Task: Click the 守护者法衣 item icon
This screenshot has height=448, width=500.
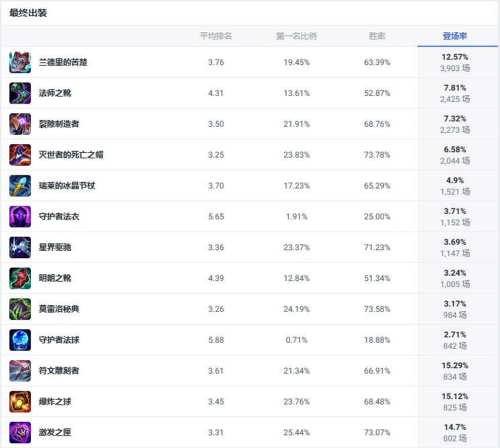Action: 20,217
